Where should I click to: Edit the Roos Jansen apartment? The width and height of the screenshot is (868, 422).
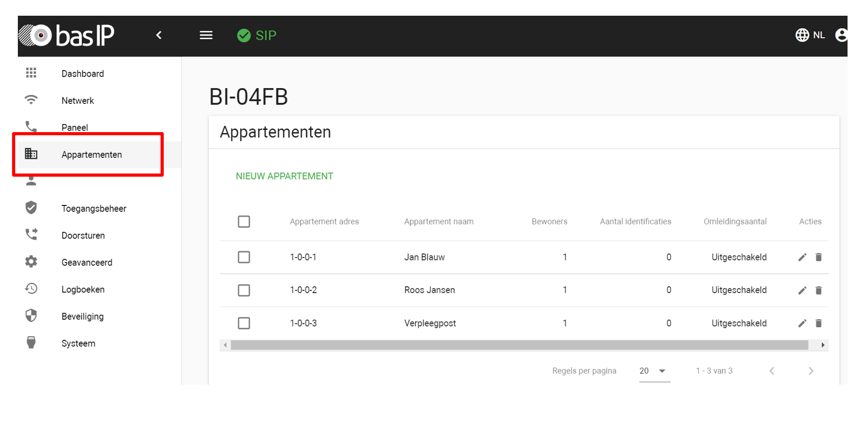[x=802, y=290]
